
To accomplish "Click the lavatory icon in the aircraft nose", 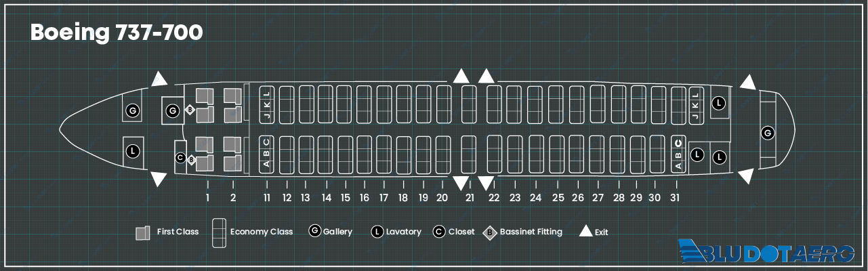I will (133, 150).
